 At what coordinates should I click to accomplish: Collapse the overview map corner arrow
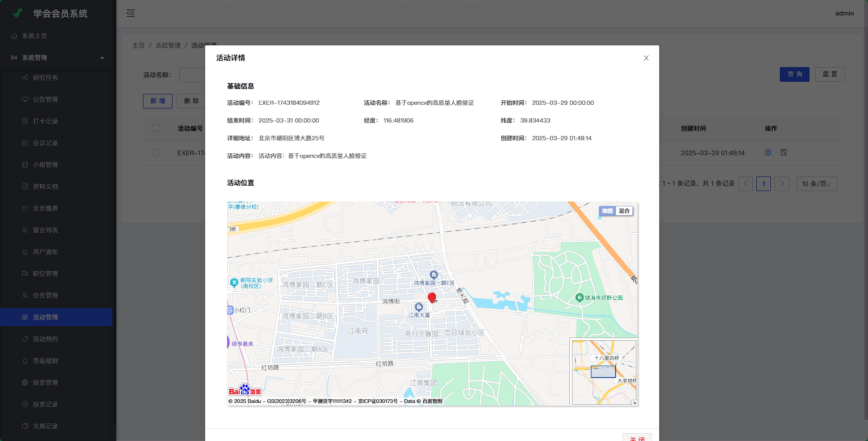click(x=634, y=402)
